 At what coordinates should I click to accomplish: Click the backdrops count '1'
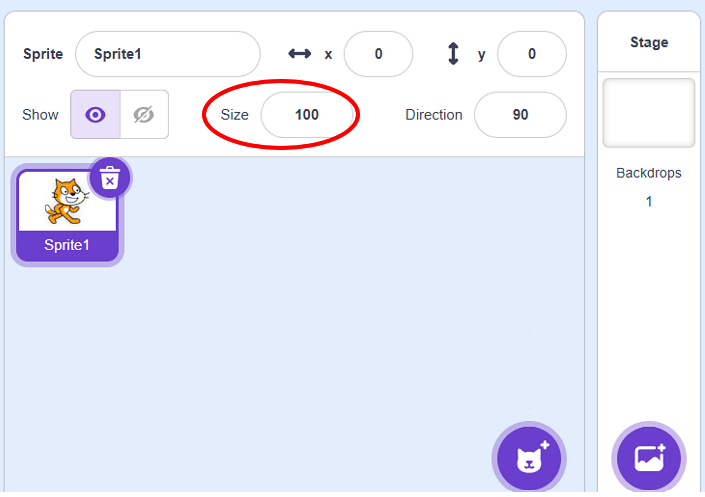[649, 201]
